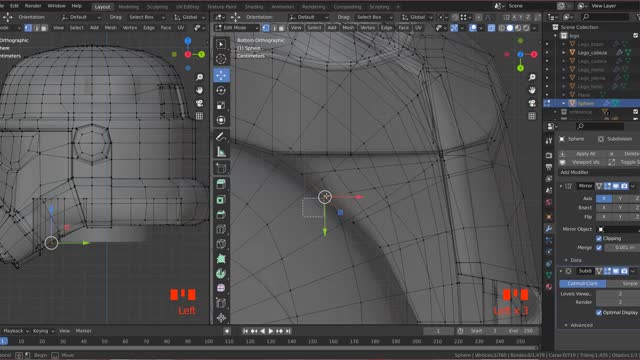Open the Edit Mode dropdown

[x=237, y=28]
